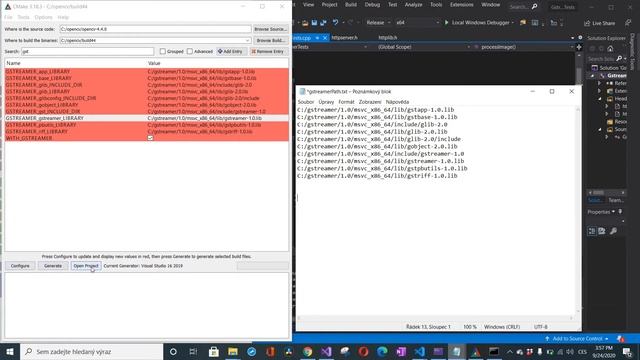
Task: Open the processImage() member dropdown
Action: pos(572,47)
